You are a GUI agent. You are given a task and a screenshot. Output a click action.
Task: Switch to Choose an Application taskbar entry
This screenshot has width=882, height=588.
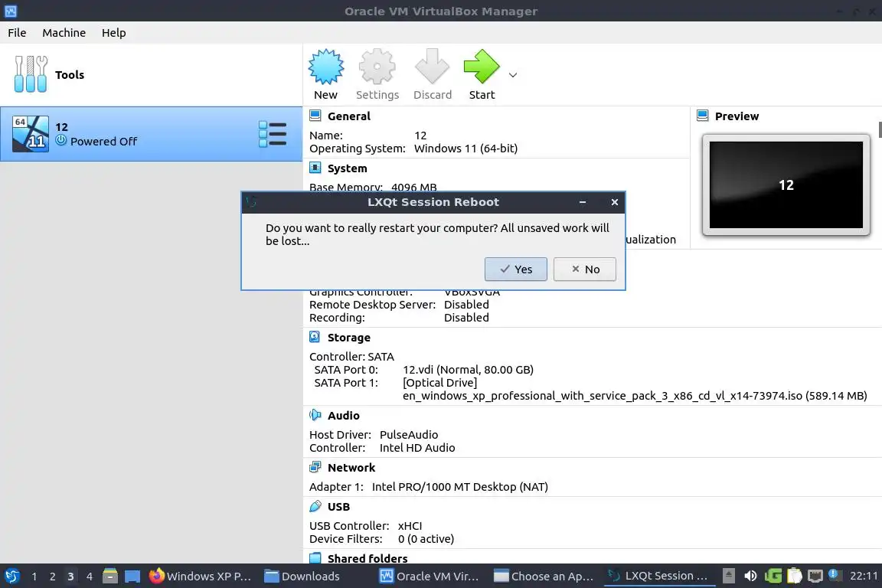544,577
